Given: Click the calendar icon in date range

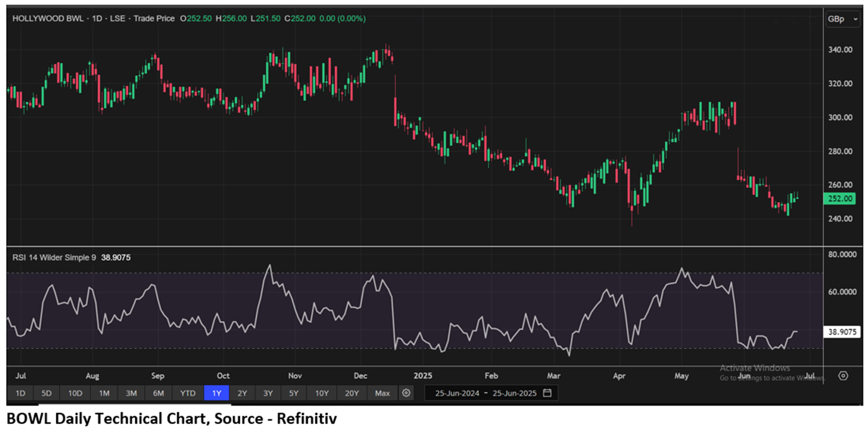Looking at the screenshot, I should tap(547, 393).
